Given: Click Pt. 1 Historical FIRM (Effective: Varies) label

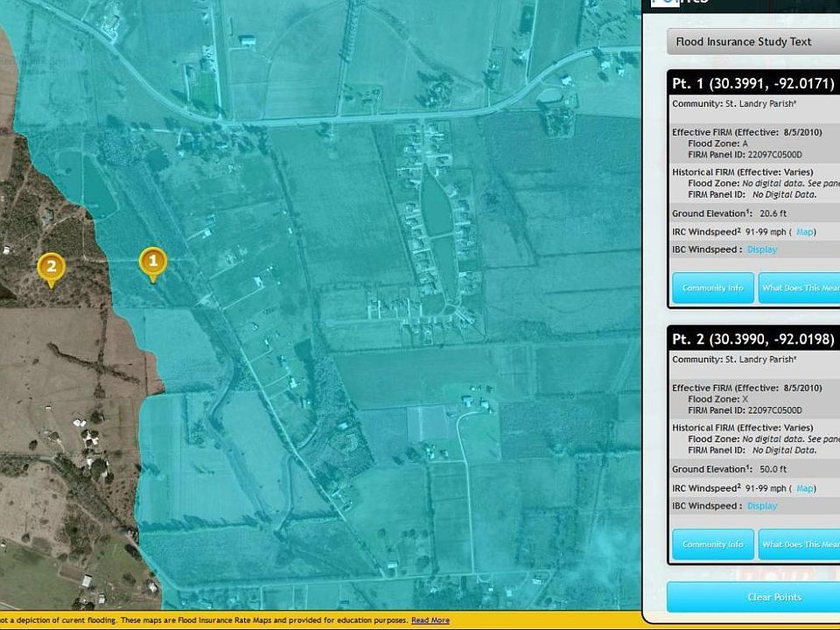Looking at the screenshot, I should (x=743, y=172).
